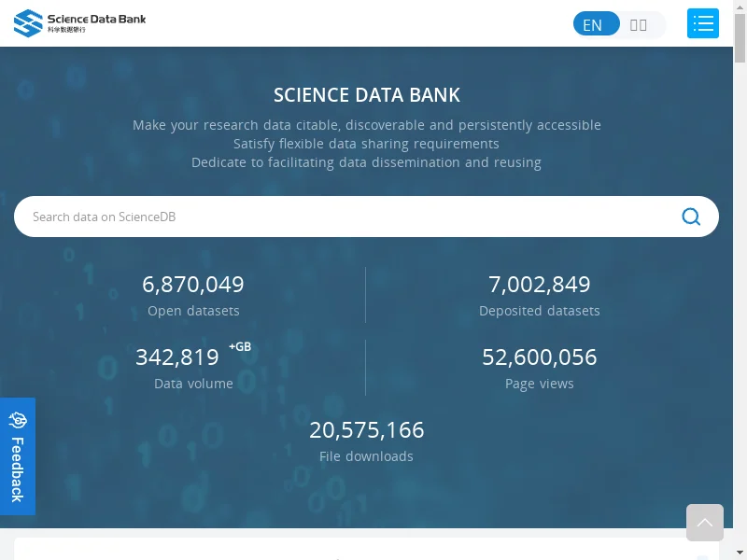Image resolution: width=747 pixels, height=560 pixels.
Task: Click the Feedback headset icon
Action: click(18, 420)
